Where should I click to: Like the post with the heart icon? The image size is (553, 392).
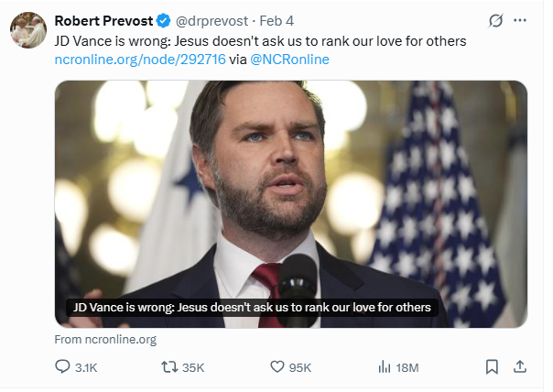coord(278,366)
